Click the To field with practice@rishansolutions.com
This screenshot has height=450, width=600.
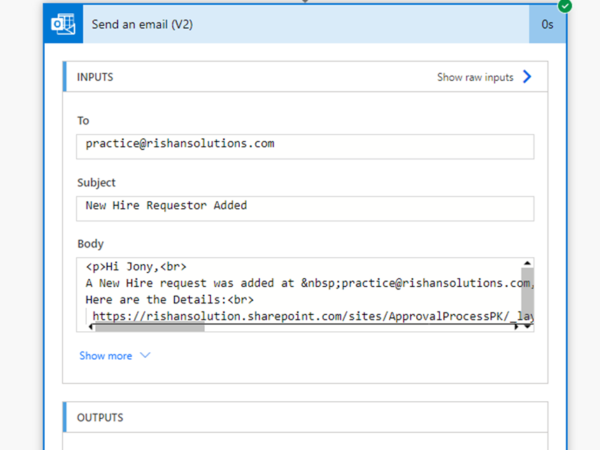(x=305, y=145)
